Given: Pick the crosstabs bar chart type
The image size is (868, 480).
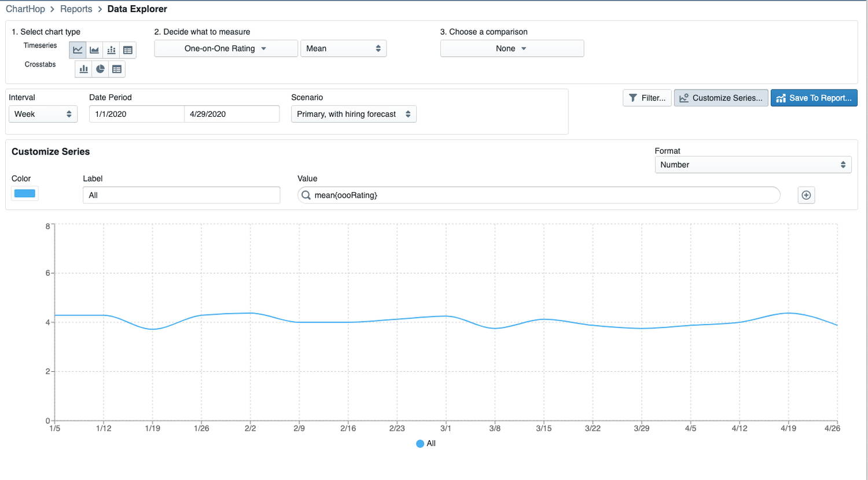Looking at the screenshot, I should click(x=83, y=69).
